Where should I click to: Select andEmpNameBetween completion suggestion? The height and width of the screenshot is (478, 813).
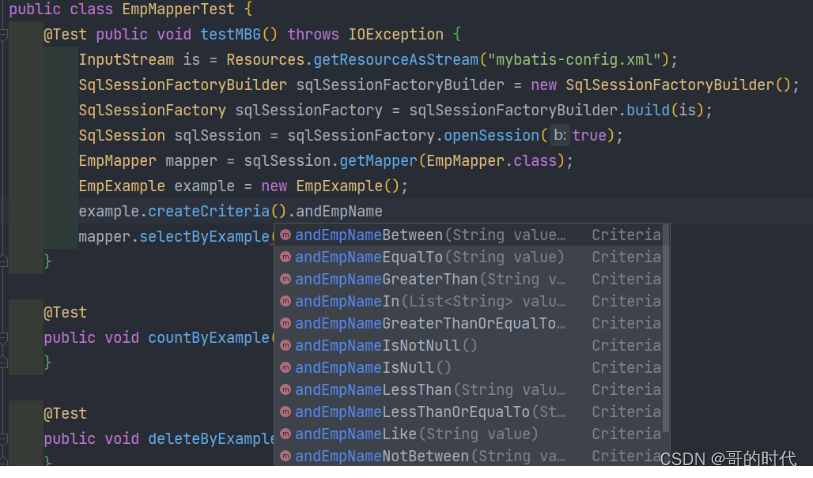(x=471, y=235)
